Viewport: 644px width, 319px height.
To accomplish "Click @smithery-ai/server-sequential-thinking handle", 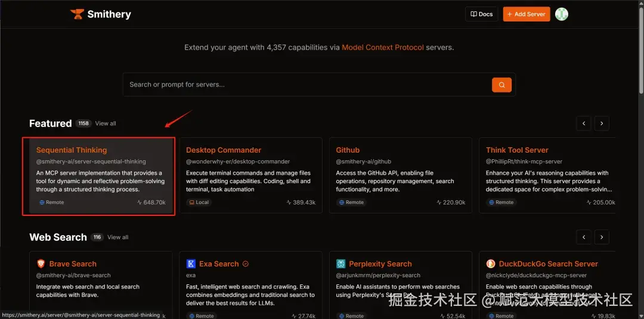I will 91,162.
